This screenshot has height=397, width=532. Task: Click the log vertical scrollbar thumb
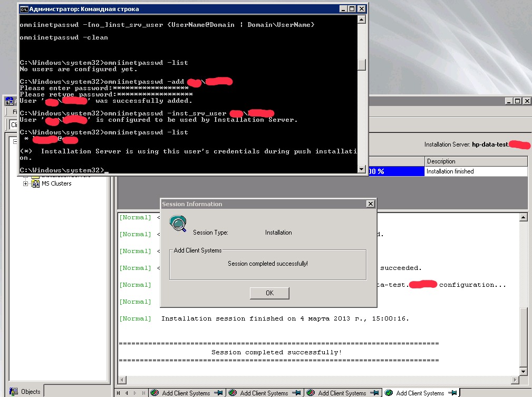tap(523, 337)
